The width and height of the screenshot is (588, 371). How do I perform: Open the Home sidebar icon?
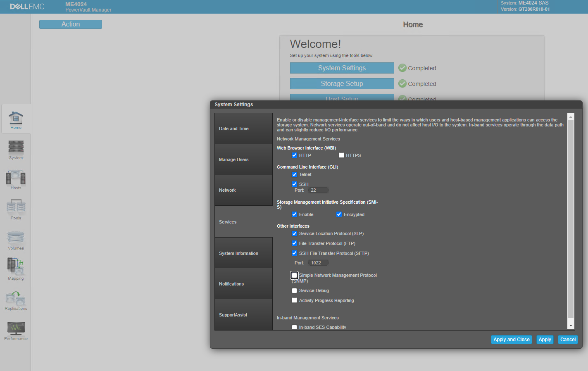pos(16,120)
